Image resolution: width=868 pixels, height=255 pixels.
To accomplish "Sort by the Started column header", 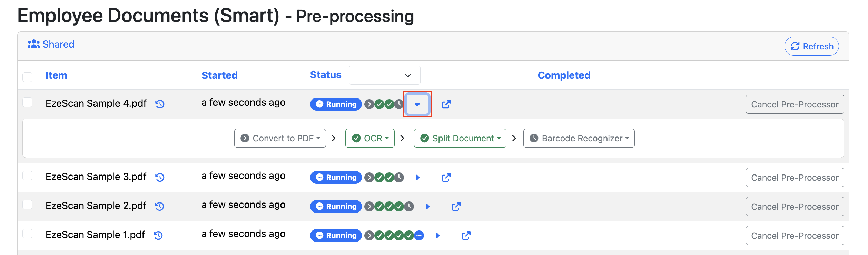I will (219, 75).
